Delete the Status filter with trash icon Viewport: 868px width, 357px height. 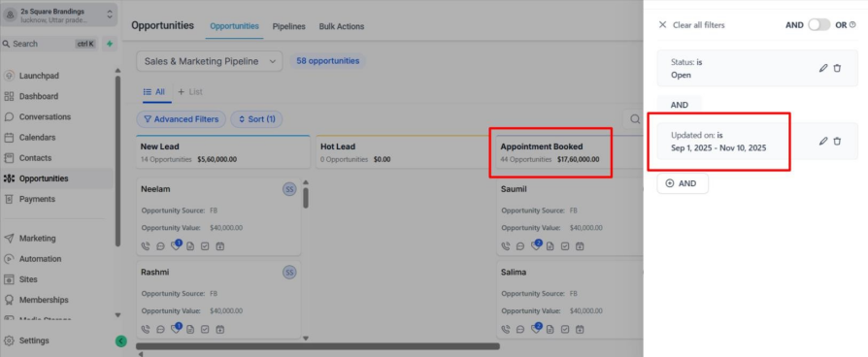(837, 68)
